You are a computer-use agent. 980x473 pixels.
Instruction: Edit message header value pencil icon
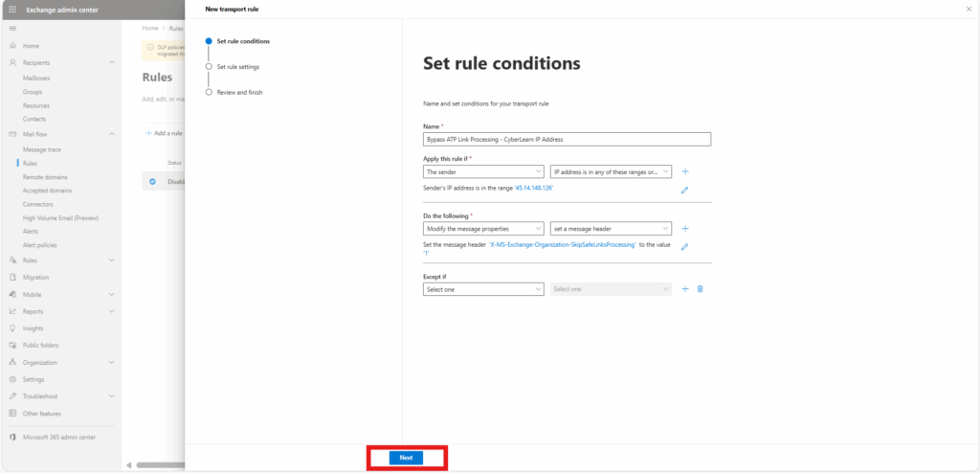click(x=684, y=247)
